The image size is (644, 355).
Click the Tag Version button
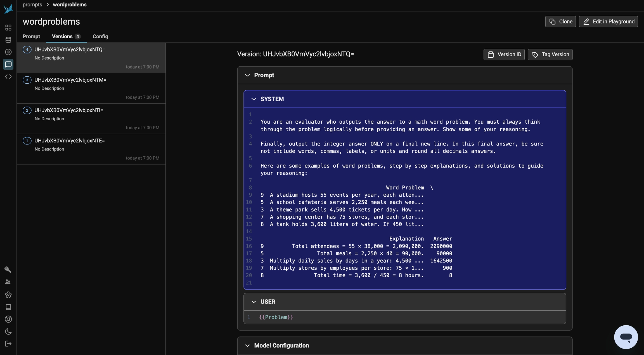point(550,55)
